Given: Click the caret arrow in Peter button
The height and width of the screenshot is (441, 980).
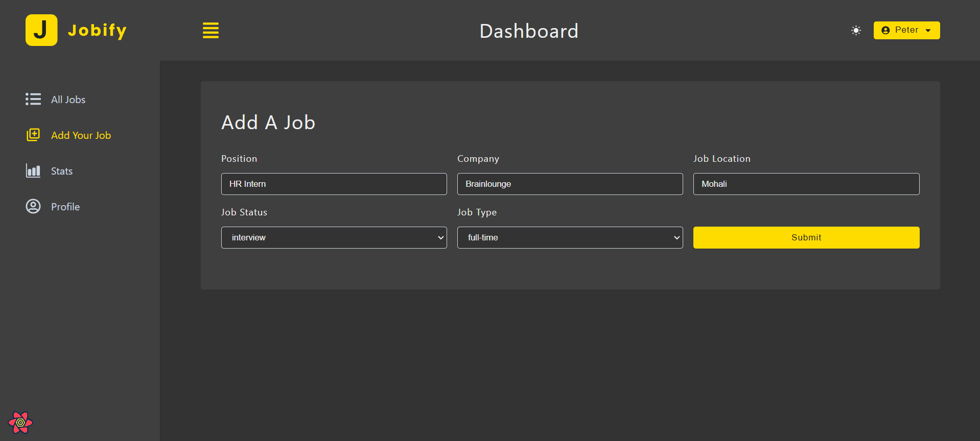Looking at the screenshot, I should coord(928,31).
